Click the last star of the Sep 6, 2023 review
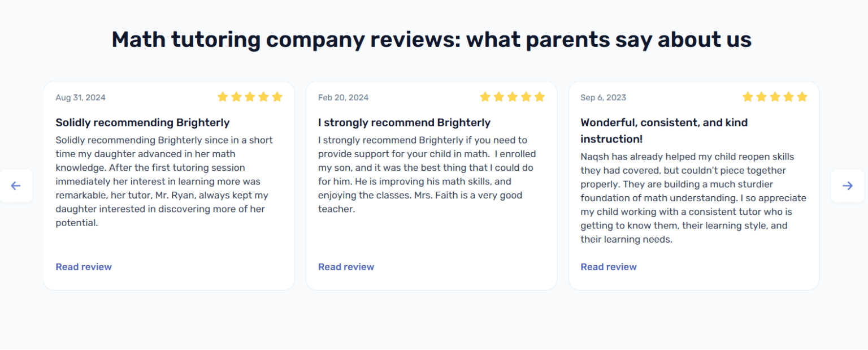 point(802,97)
